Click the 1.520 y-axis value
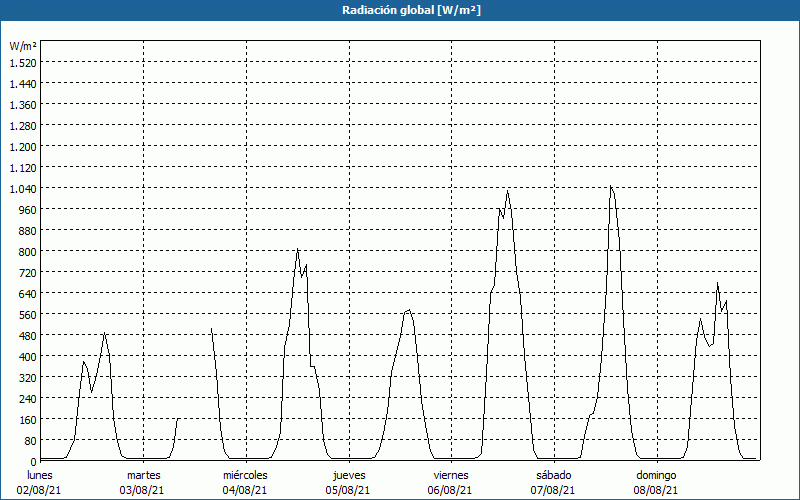800x500 pixels. tap(23, 63)
